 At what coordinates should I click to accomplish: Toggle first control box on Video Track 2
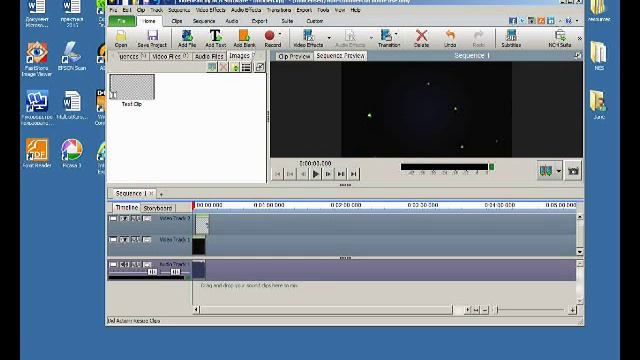(x=113, y=219)
